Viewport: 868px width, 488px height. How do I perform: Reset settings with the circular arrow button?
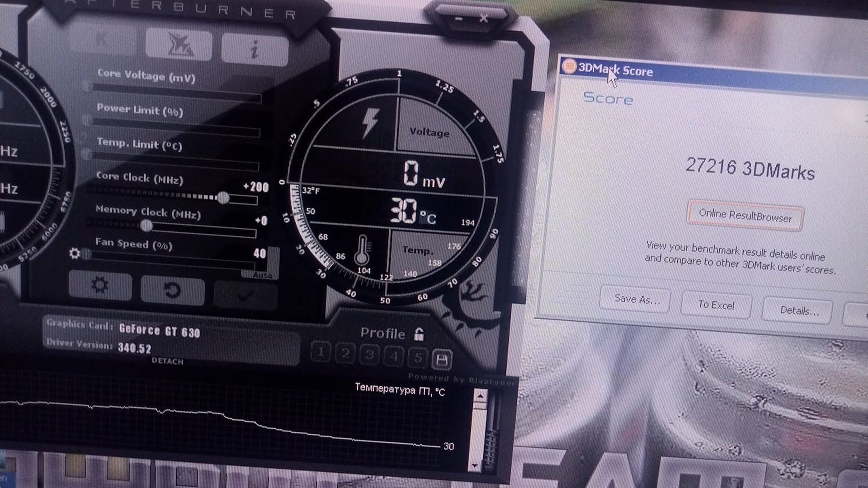(x=172, y=290)
